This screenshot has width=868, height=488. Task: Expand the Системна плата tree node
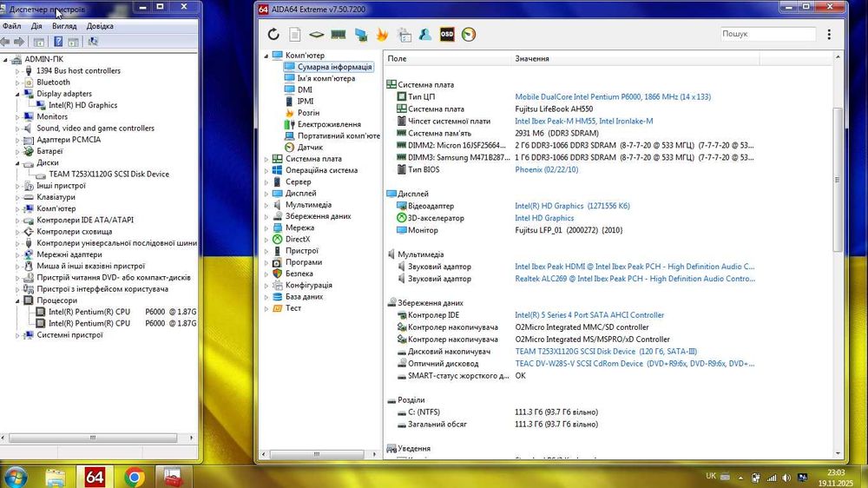[266, 159]
